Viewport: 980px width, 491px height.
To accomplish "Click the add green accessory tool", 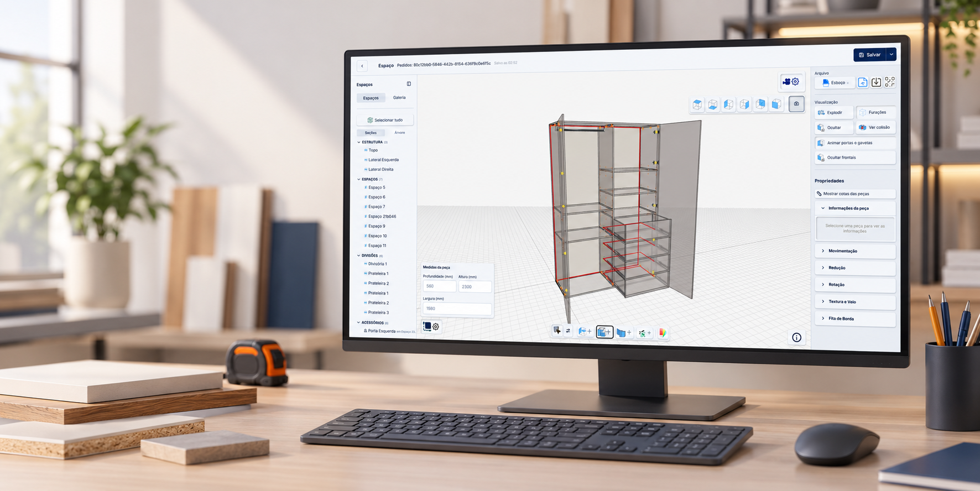I will pyautogui.click(x=644, y=333).
